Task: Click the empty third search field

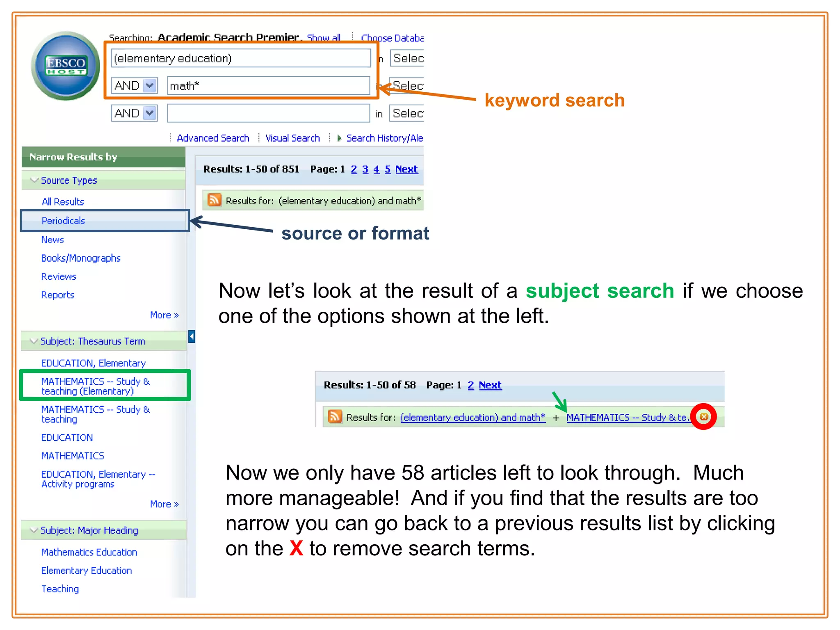Action: (269, 113)
